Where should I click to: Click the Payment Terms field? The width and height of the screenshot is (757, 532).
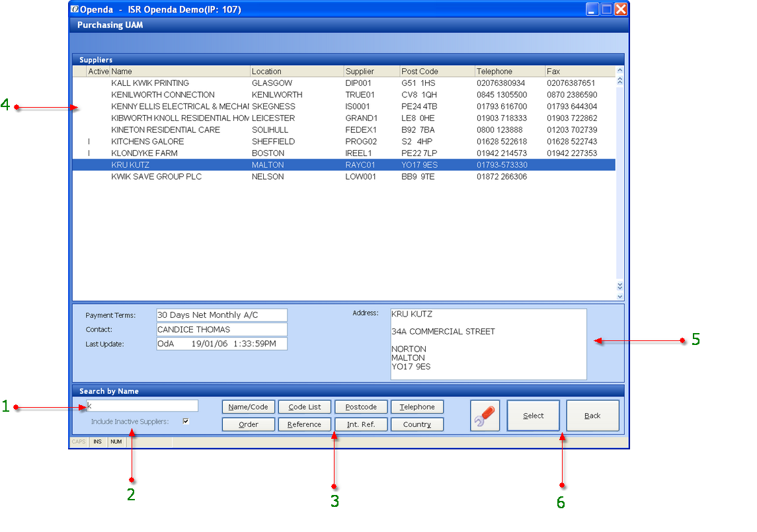point(221,315)
